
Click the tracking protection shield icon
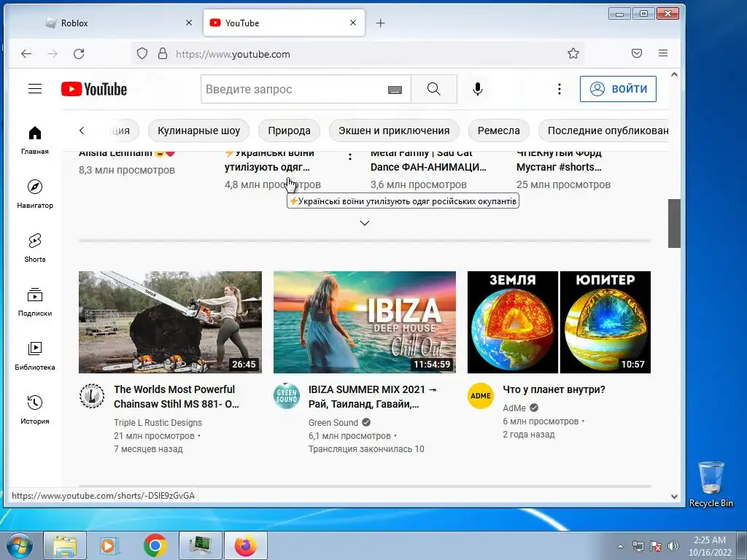142,53
